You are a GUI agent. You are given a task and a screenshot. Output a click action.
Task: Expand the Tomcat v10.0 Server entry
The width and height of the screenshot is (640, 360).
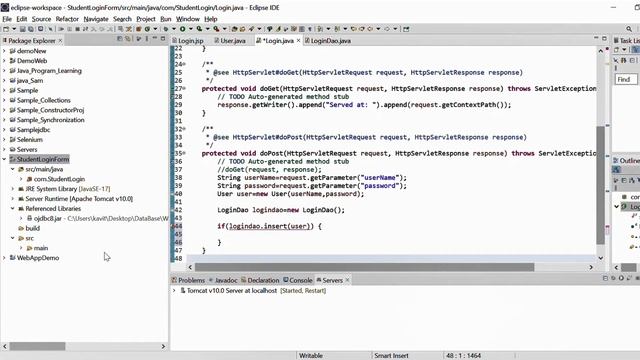click(x=174, y=291)
